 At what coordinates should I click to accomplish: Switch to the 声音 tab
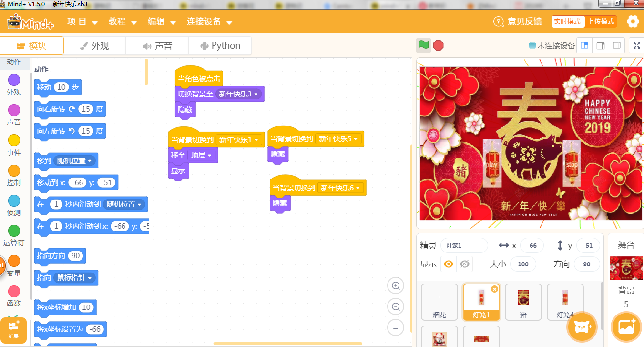[x=157, y=46]
